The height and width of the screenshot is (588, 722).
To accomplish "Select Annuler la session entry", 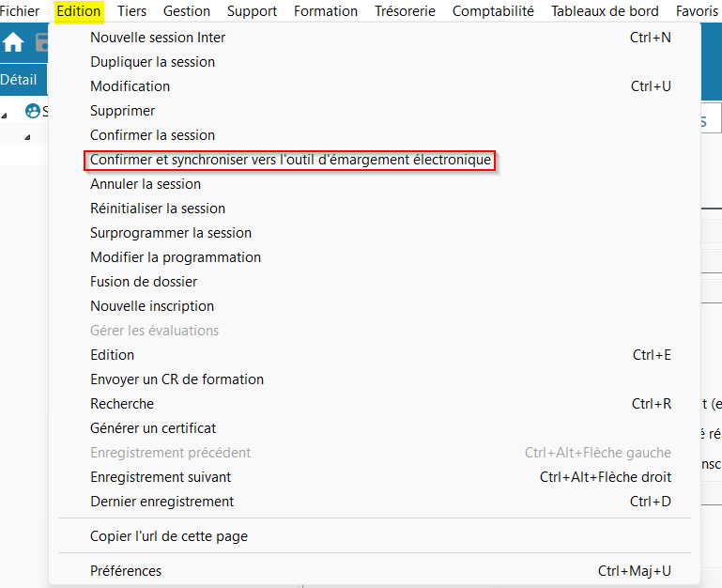I will point(146,184).
